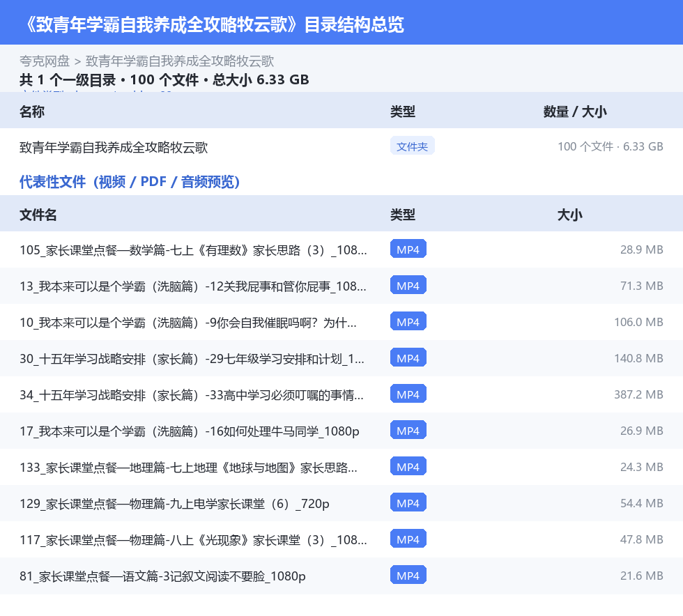Image resolution: width=683 pixels, height=616 pixels.
Task: Click the 47.8 MB size value
Action: [642, 539]
